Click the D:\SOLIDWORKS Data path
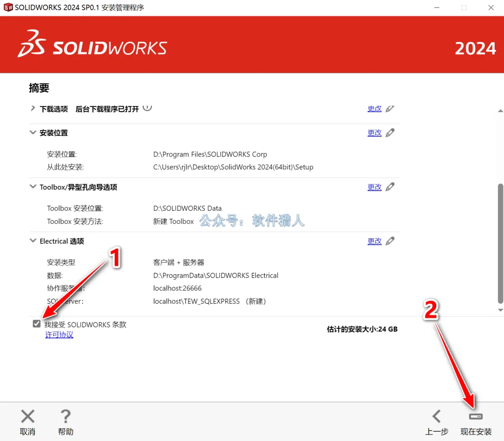The height and width of the screenshot is (441, 504). pyautogui.click(x=187, y=208)
